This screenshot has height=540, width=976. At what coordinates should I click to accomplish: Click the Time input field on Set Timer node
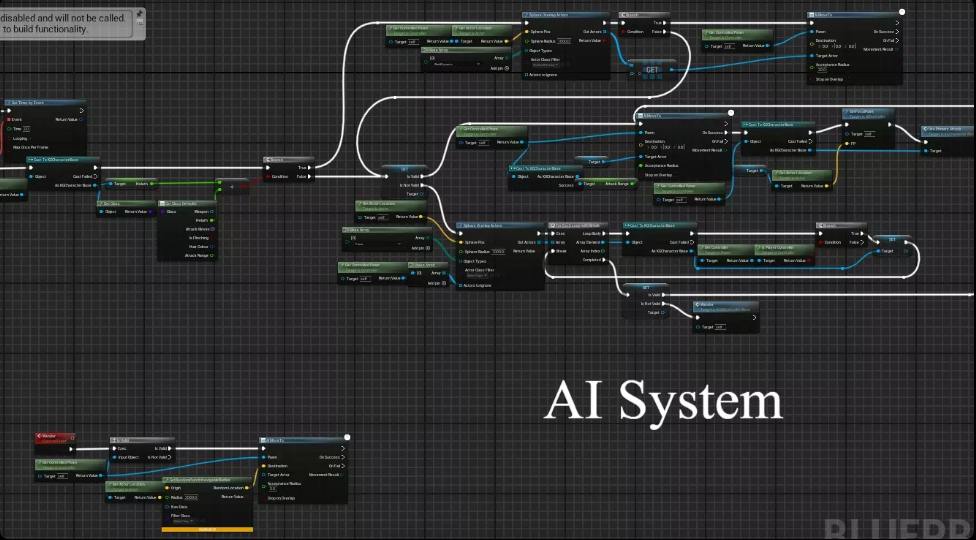click(x=26, y=129)
